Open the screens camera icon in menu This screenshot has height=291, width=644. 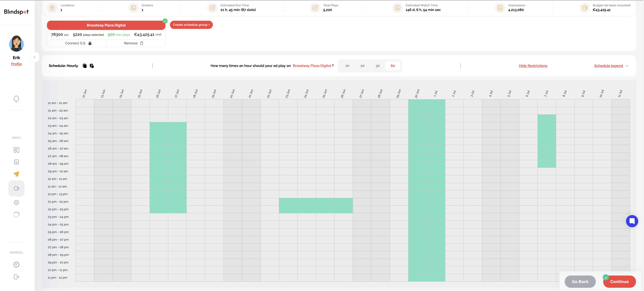(16, 188)
